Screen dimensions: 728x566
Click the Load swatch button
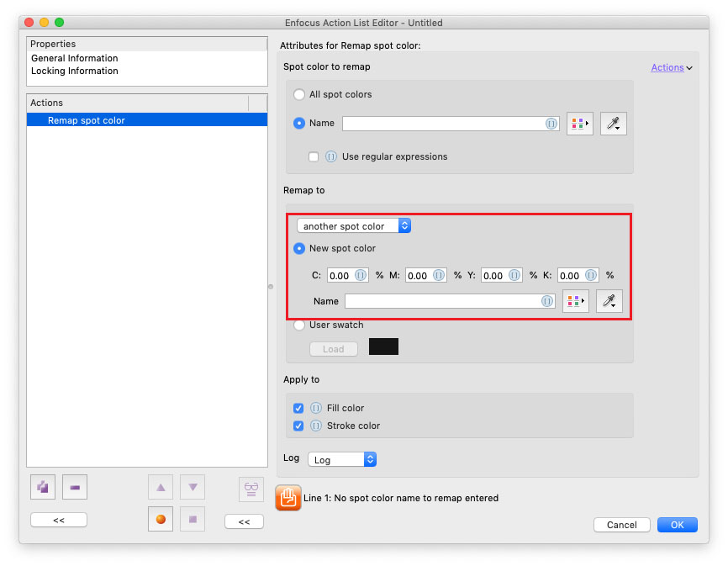(334, 349)
